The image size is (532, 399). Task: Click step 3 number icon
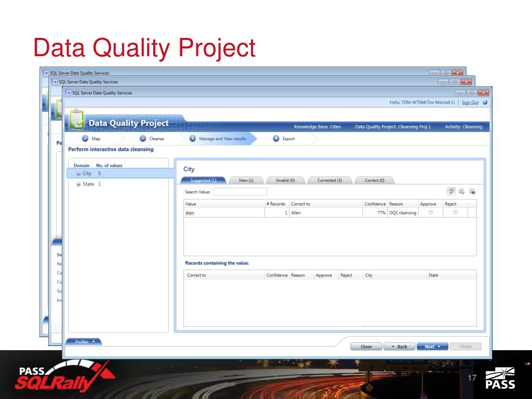click(x=192, y=139)
